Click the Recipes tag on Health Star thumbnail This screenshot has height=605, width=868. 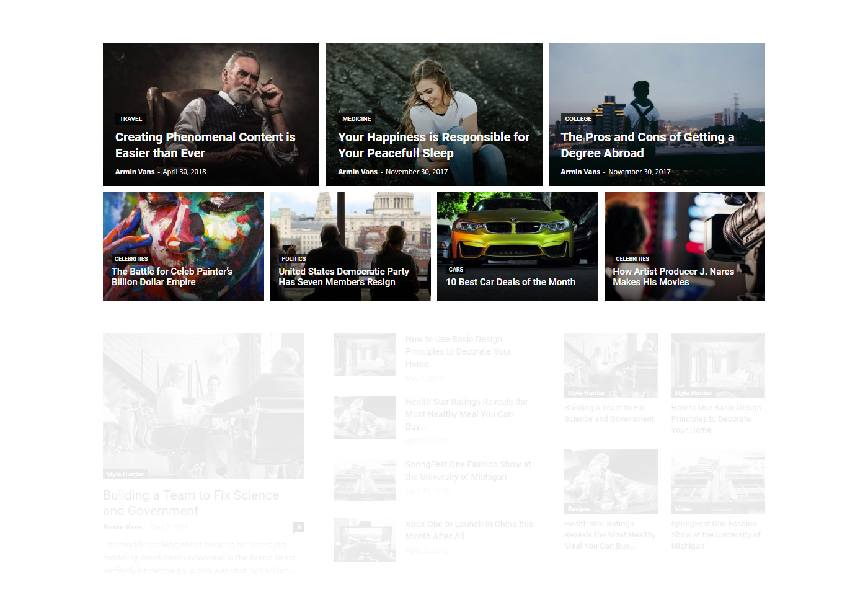click(x=578, y=509)
